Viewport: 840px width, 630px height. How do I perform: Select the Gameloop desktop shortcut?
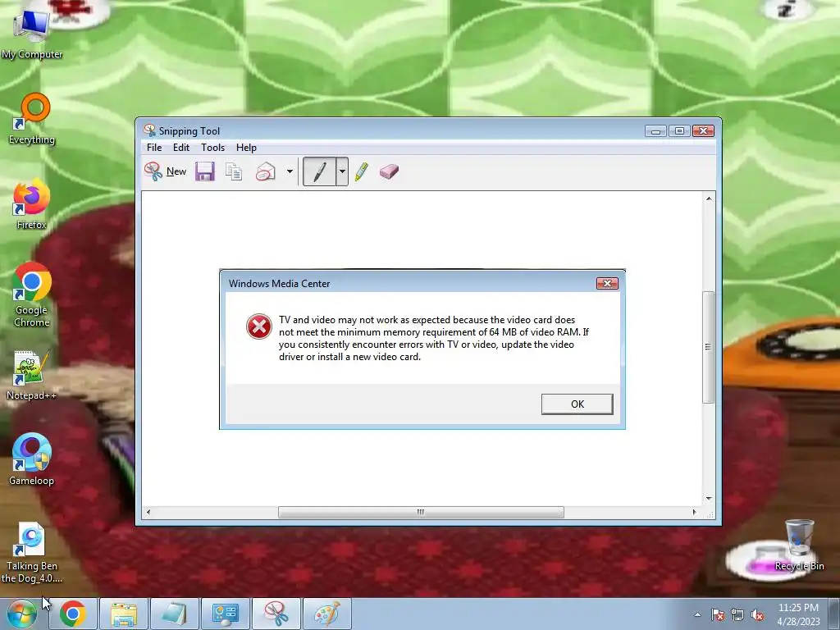click(x=31, y=459)
